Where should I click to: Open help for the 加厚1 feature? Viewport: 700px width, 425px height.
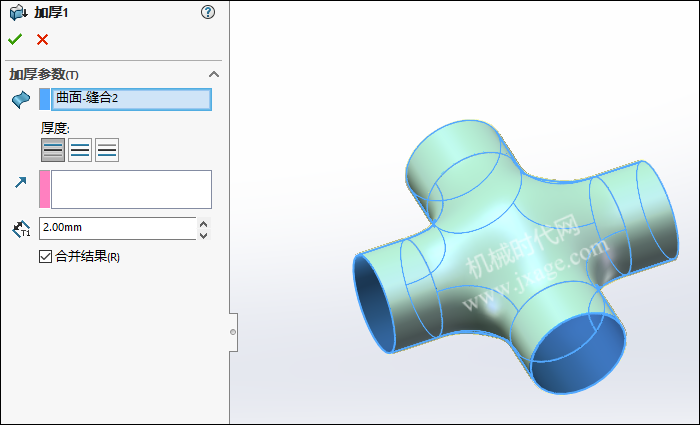[x=208, y=12]
